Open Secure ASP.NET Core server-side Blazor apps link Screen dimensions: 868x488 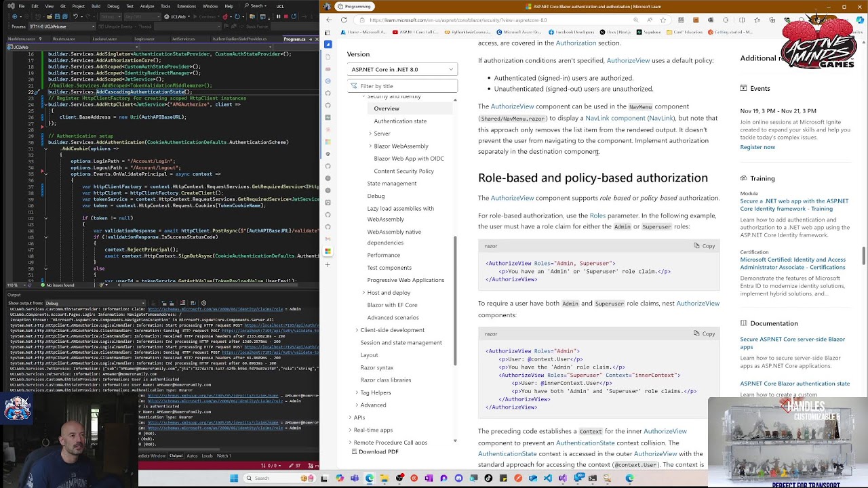(x=793, y=343)
